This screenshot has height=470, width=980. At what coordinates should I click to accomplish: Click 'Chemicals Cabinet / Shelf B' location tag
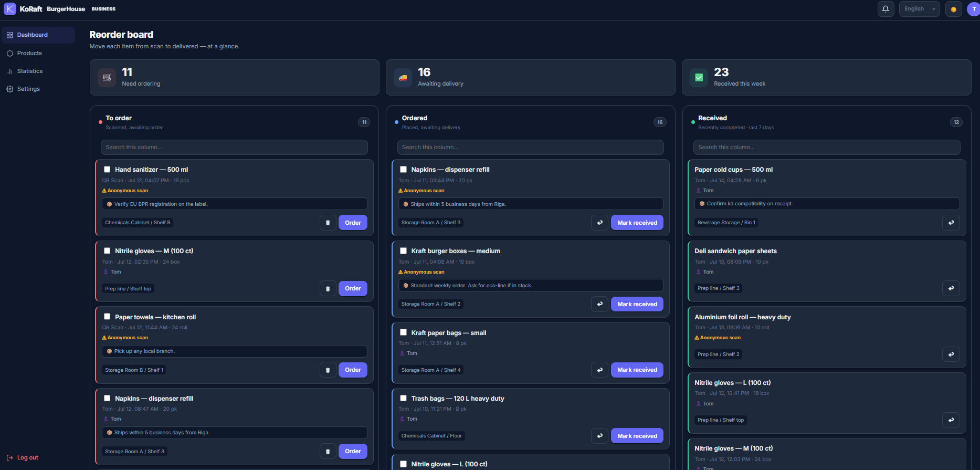[x=138, y=223]
